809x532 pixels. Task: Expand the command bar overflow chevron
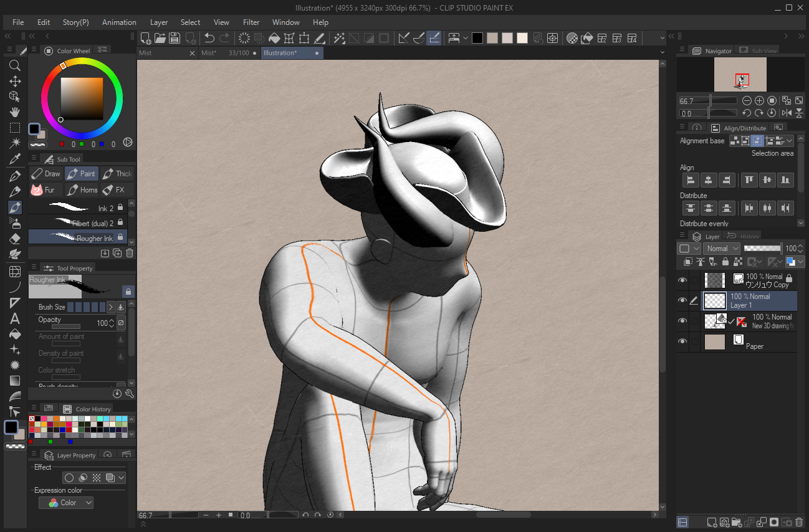click(662, 38)
